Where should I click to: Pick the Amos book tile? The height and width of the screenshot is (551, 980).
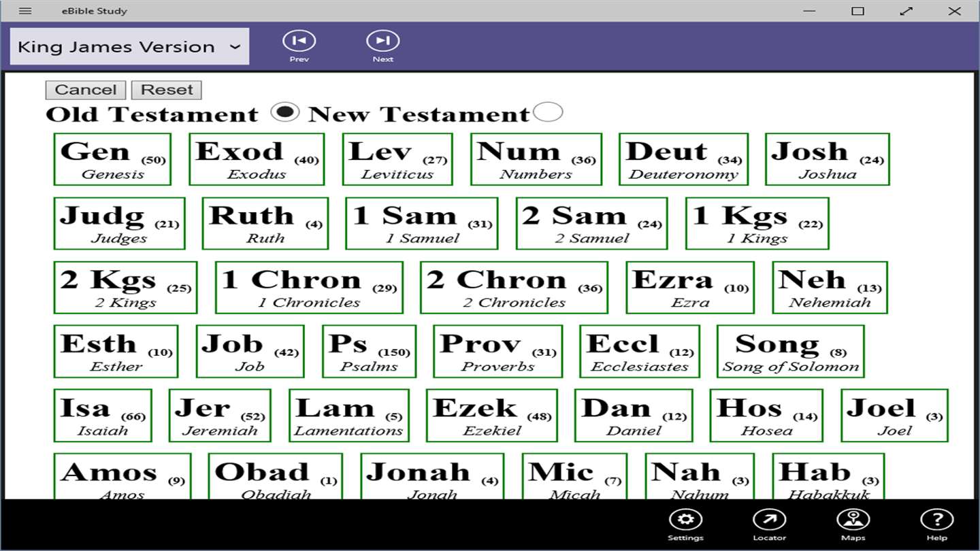[122, 476]
